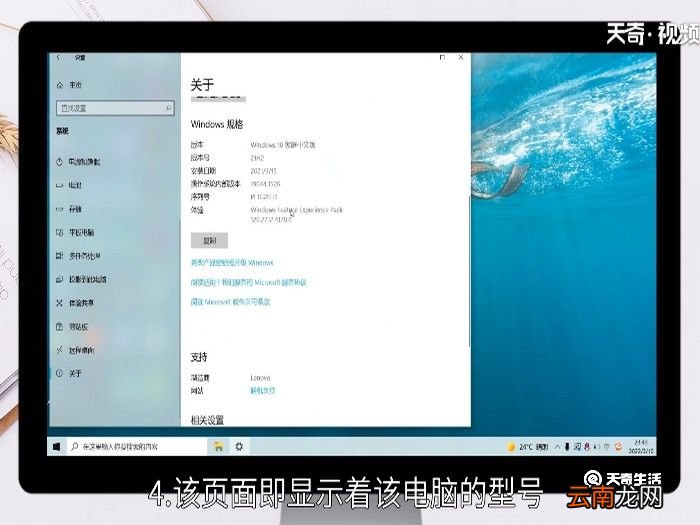Click the 查找设置 search field
Viewport: 700px width, 525px height.
(115, 108)
